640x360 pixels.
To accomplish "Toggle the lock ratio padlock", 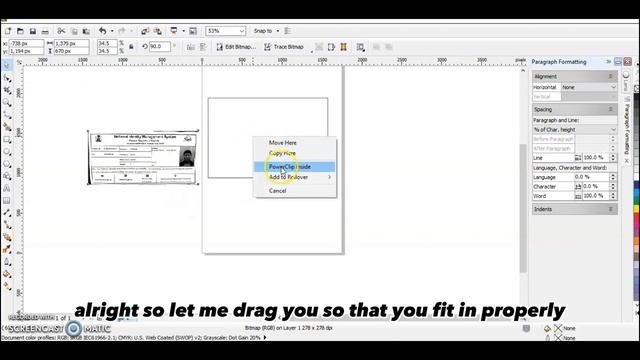I will (x=131, y=47).
